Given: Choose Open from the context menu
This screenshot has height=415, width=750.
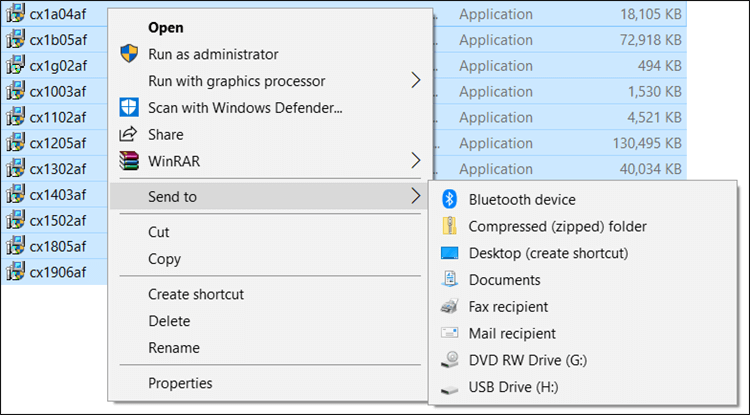Looking at the screenshot, I should tap(165, 28).
